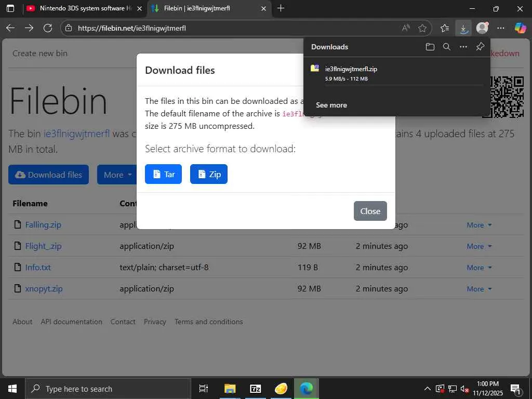Click the 119 B size cell
This screenshot has width=532, height=399.
(x=308, y=268)
